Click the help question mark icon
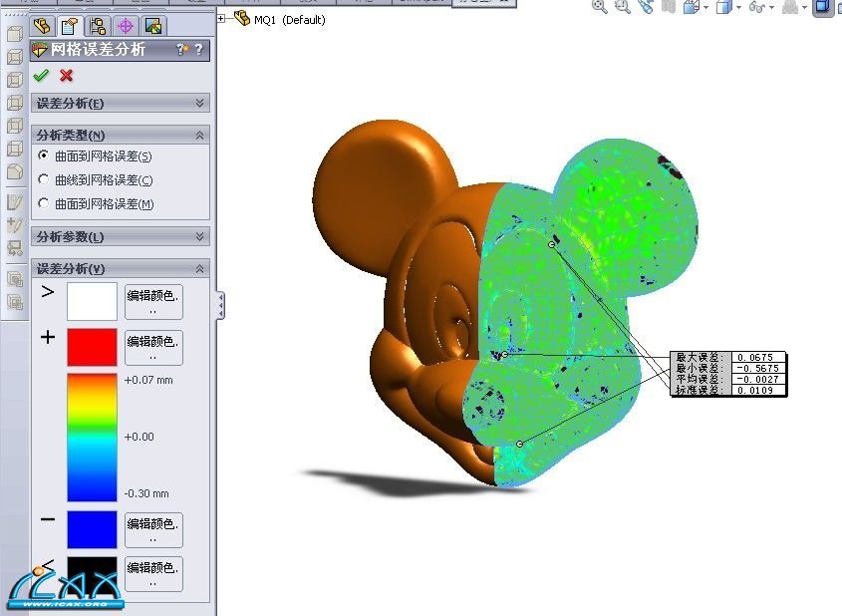842x616 pixels. click(x=198, y=49)
